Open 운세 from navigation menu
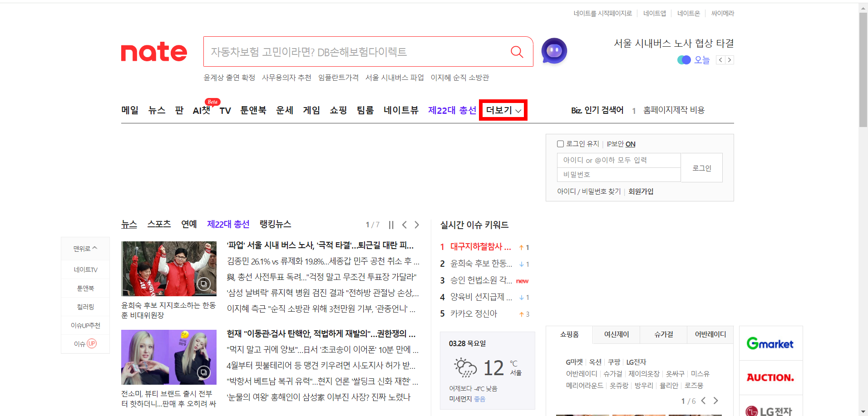 tap(285, 110)
